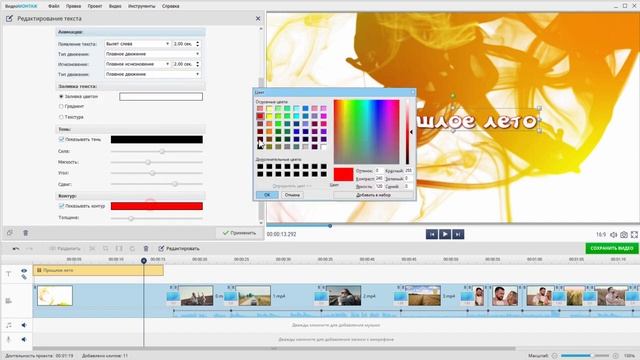This screenshot has height=360, width=640.
Task: Click OK in the color dialog
Action: (x=267, y=195)
